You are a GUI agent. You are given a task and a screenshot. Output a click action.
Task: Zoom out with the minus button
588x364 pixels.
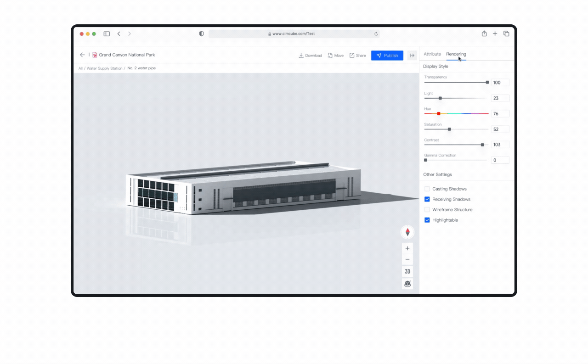[x=407, y=260]
